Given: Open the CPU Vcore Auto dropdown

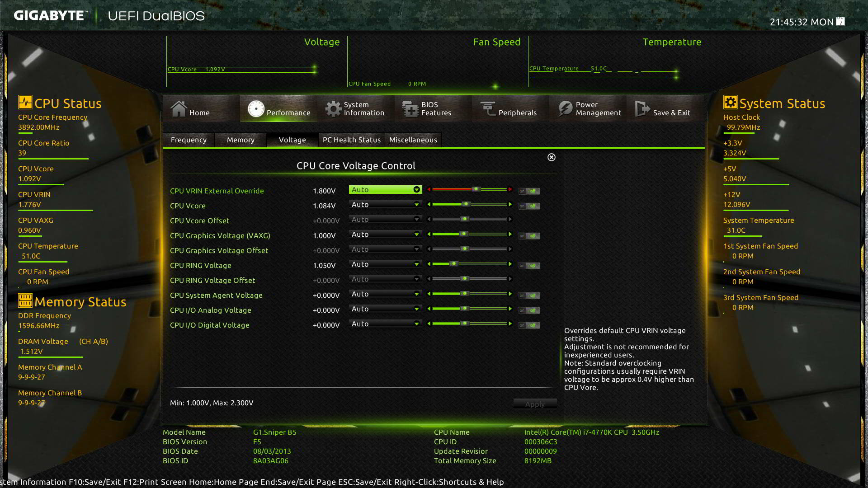Looking at the screenshot, I should coord(385,205).
